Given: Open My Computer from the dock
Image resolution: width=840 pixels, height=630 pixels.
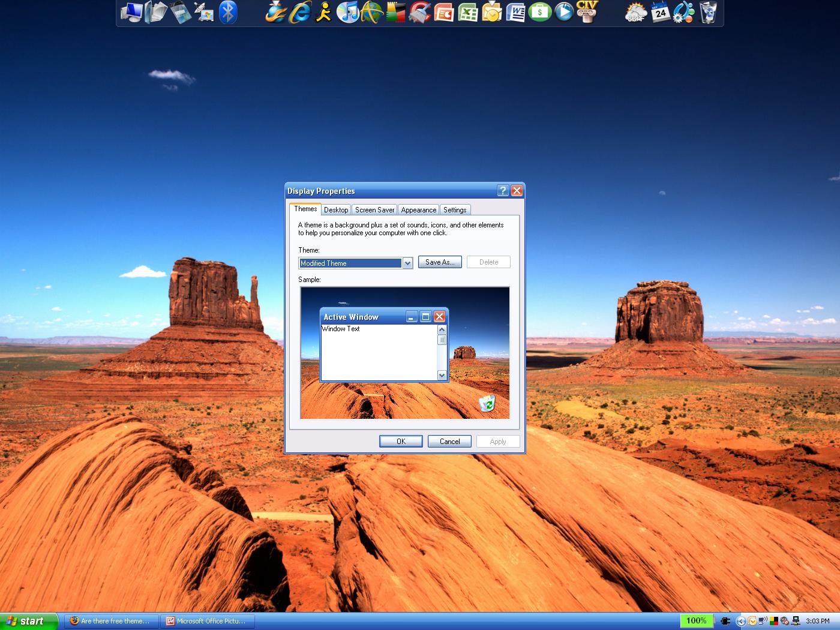Looking at the screenshot, I should pyautogui.click(x=131, y=12).
